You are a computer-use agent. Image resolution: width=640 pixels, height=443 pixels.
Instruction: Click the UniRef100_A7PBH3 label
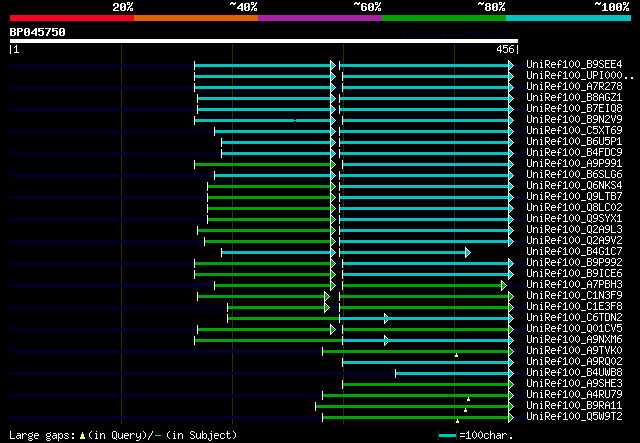[574, 285]
